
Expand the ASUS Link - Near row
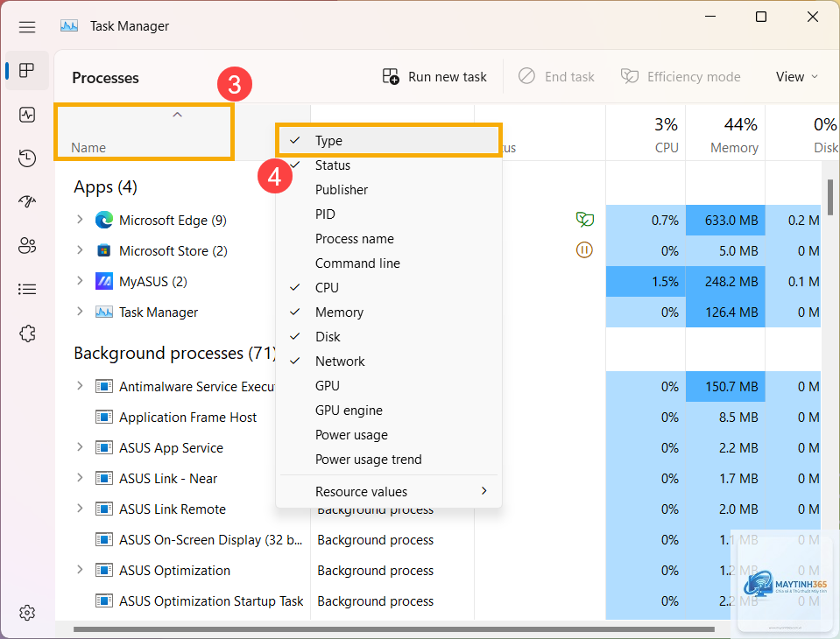click(x=80, y=477)
